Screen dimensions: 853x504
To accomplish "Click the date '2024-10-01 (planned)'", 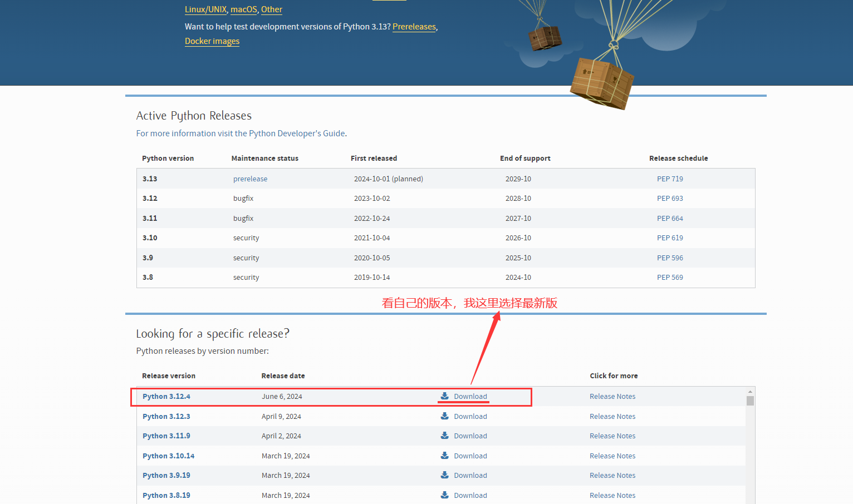I will (389, 179).
